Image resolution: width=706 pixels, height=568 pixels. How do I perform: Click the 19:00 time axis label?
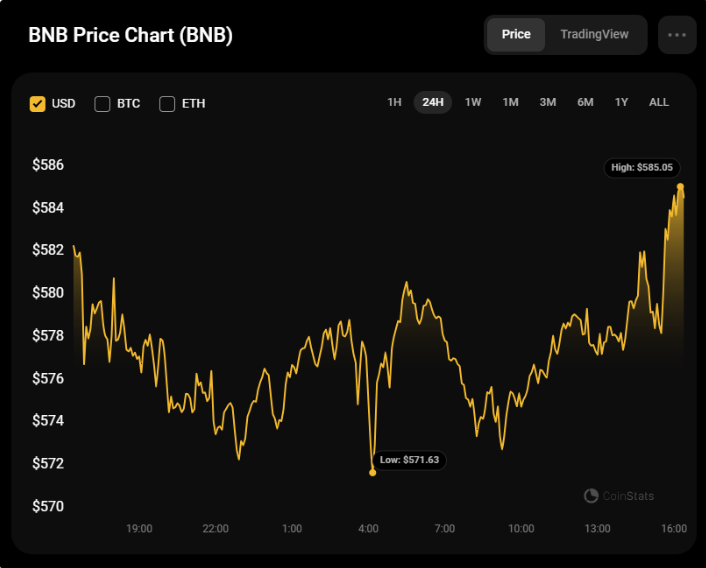pos(139,528)
